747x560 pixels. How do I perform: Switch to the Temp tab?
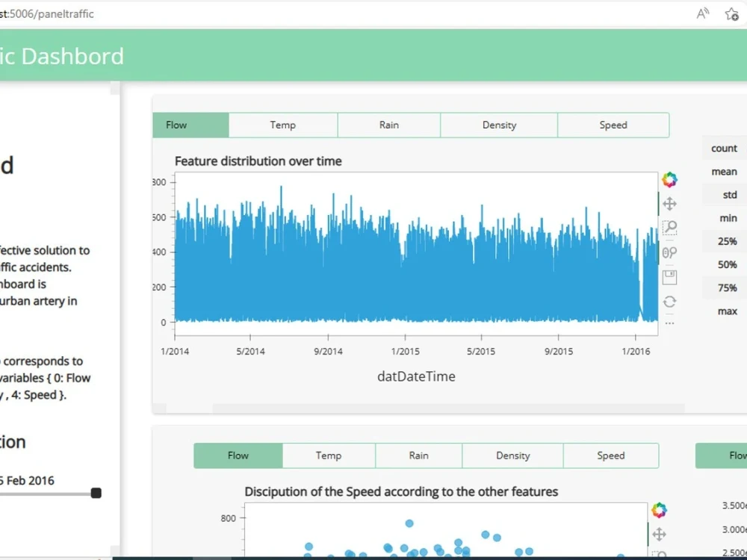click(x=282, y=125)
